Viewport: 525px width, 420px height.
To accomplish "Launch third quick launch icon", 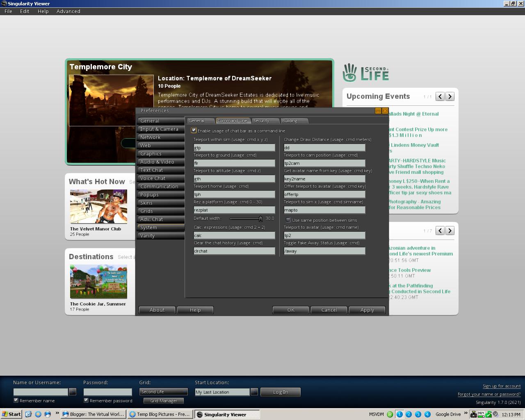I will coord(48,414).
